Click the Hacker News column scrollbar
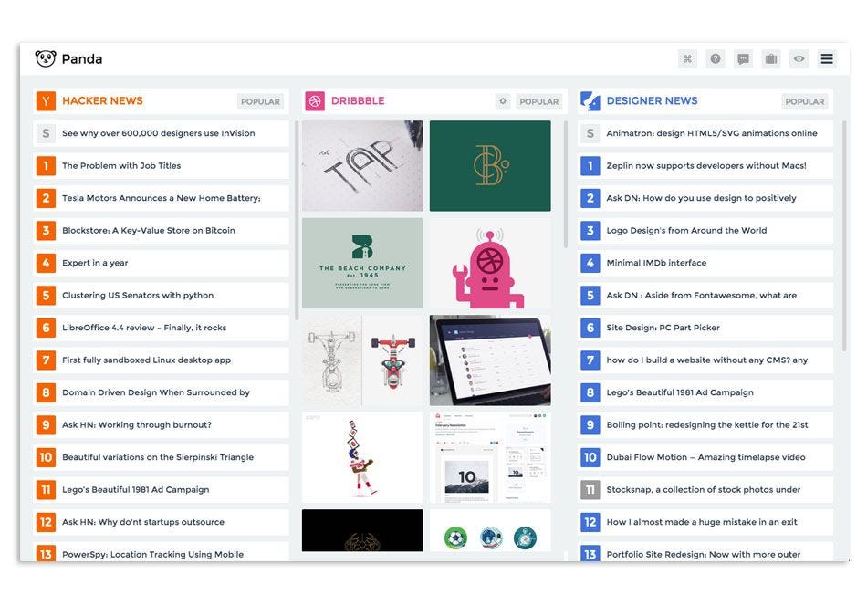The height and width of the screenshot is (616, 867). tap(297, 220)
